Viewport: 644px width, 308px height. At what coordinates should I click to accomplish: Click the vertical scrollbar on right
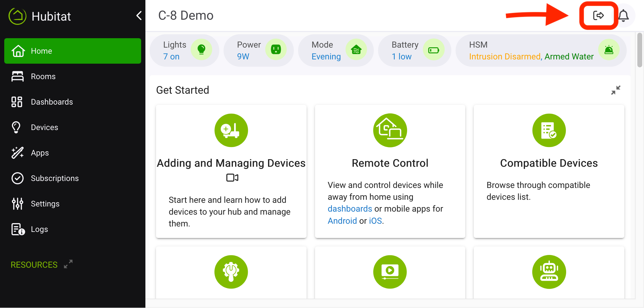639,50
